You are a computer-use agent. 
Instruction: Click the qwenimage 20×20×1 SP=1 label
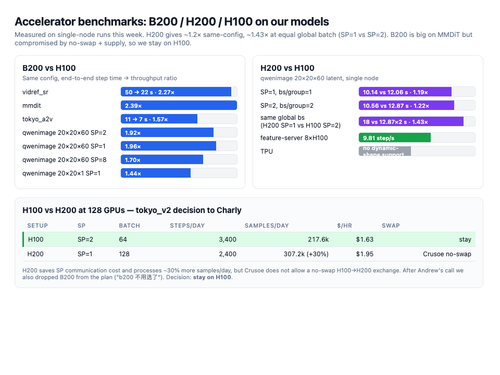[x=61, y=173]
